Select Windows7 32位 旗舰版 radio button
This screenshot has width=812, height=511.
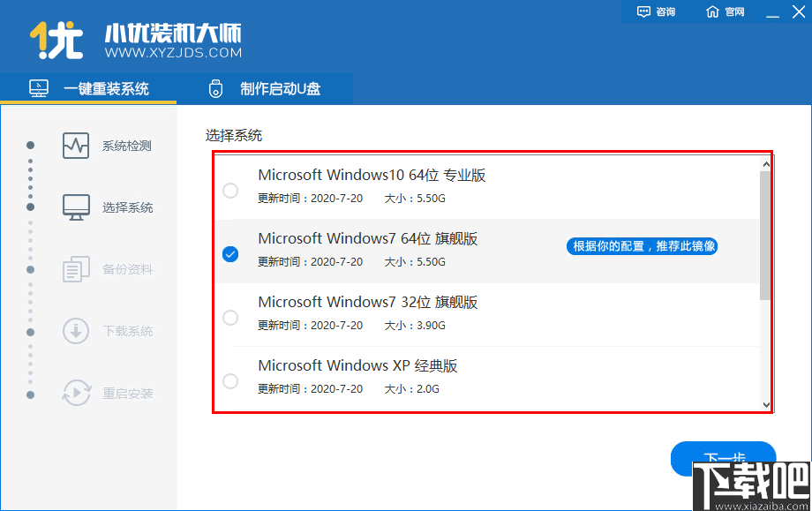pyautogui.click(x=230, y=318)
